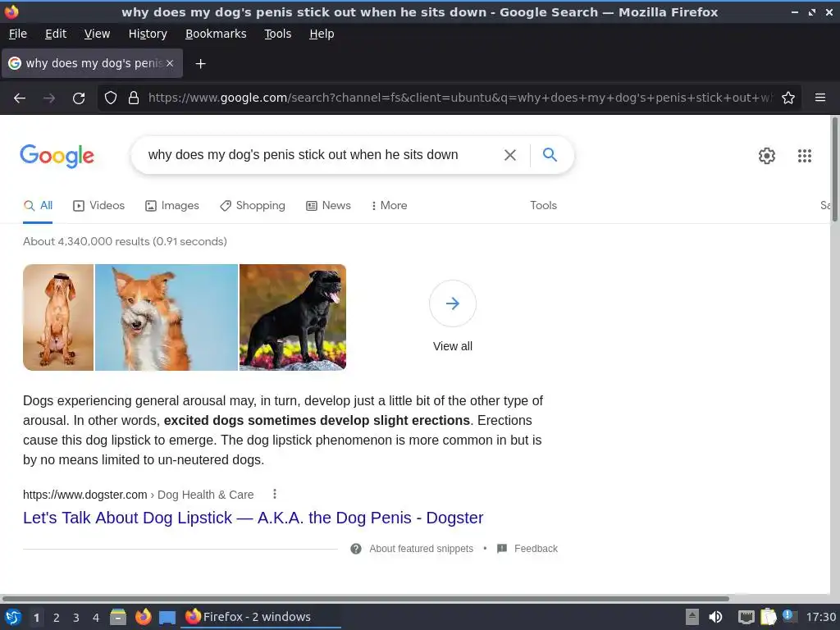Open the Google apps grid
This screenshot has width=840, height=630.
click(804, 155)
